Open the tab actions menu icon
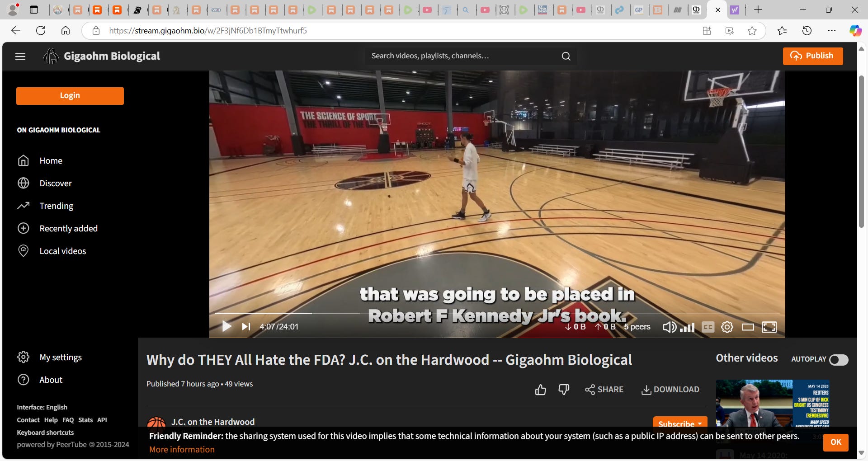The width and height of the screenshot is (868, 461). (x=34, y=9)
